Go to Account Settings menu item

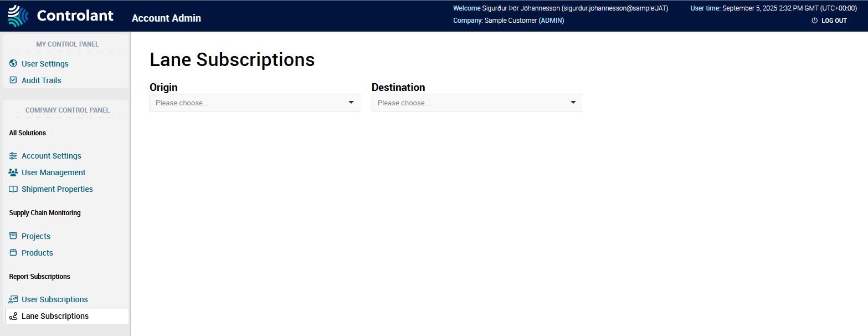pyautogui.click(x=52, y=156)
